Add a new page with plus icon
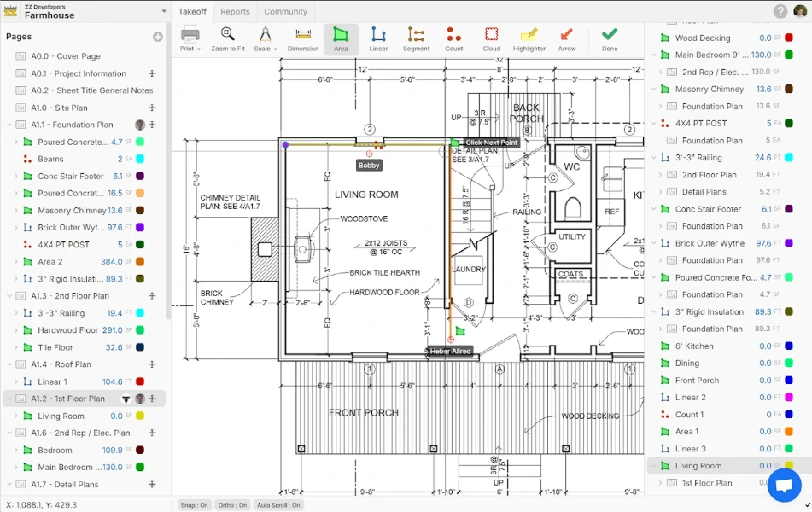The width and height of the screenshot is (812, 512). (158, 37)
